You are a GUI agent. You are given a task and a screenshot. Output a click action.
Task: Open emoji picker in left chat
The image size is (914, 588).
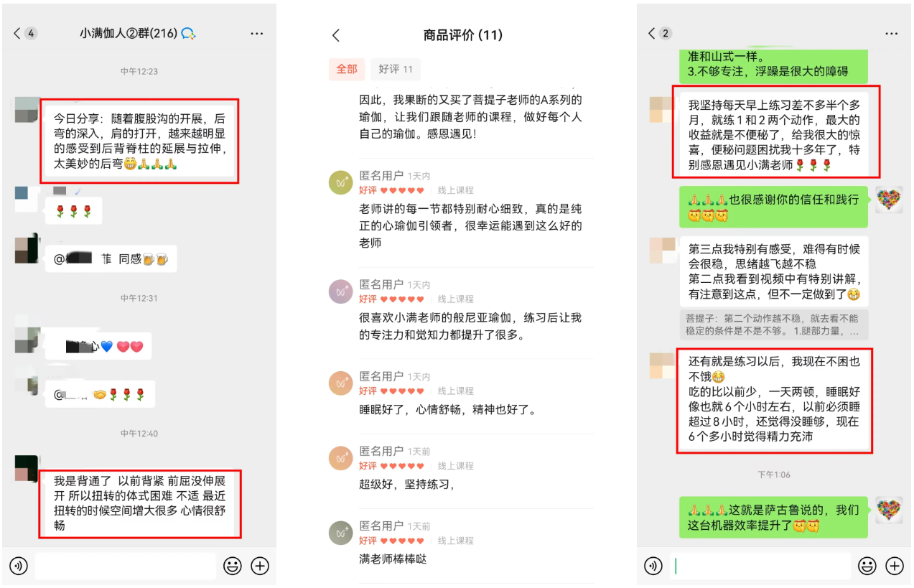coord(233,566)
